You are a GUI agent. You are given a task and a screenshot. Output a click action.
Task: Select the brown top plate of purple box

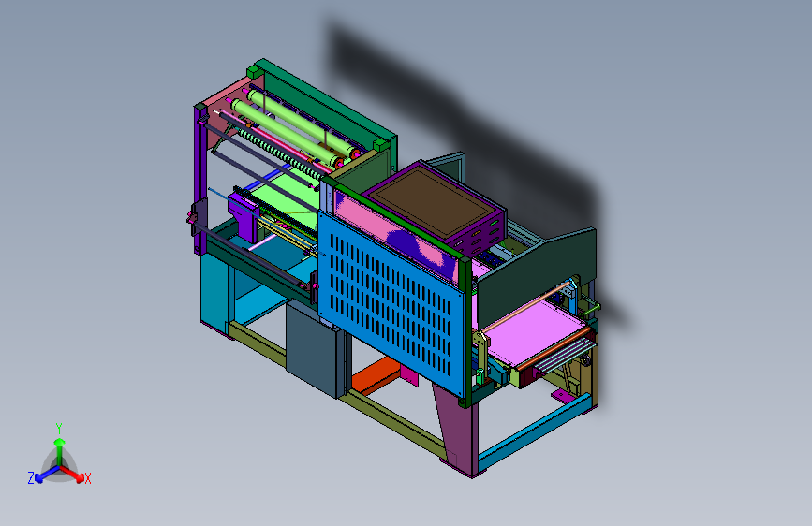coord(433,200)
